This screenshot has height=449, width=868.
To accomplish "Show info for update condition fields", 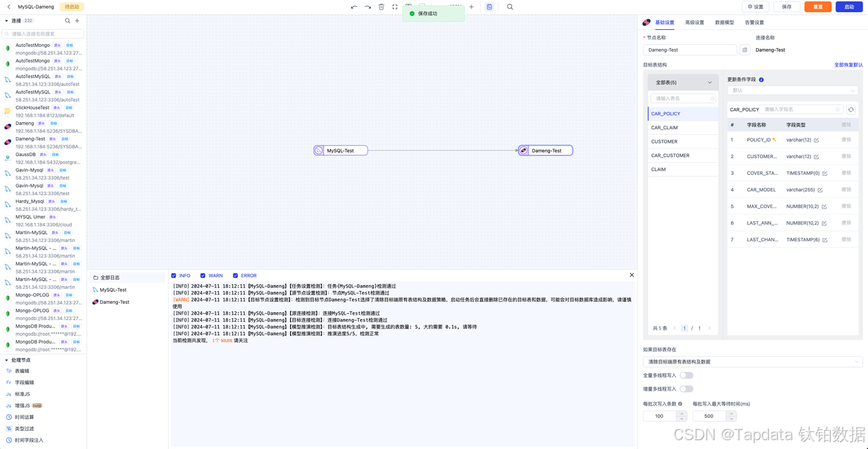I will pyautogui.click(x=761, y=80).
